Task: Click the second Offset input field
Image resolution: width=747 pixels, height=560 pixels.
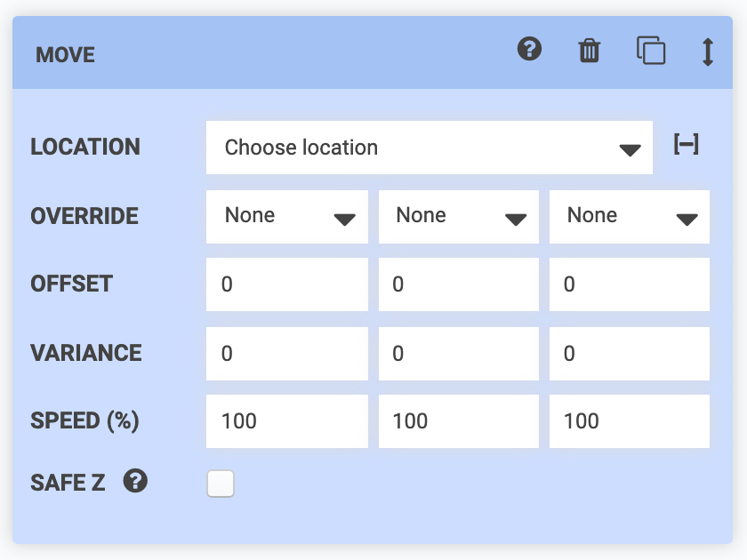Action: pos(459,284)
